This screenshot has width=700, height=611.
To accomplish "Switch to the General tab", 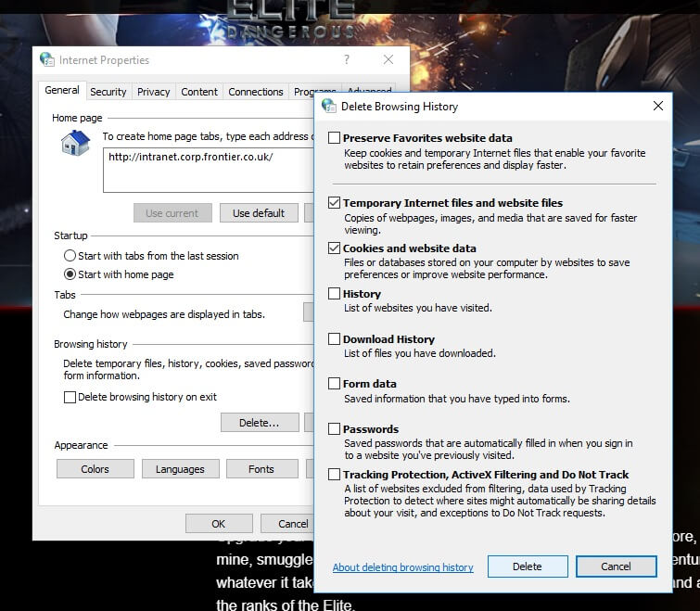I will [x=61, y=90].
